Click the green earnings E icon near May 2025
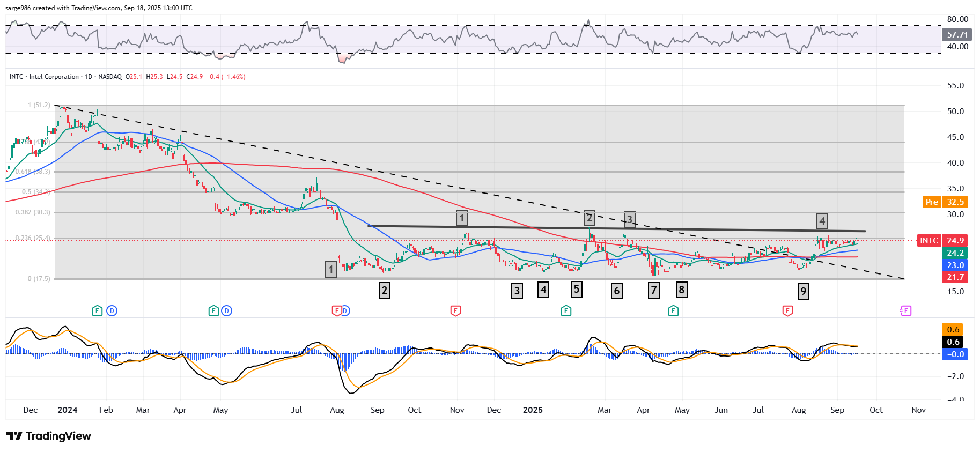980x452 pixels. (673, 310)
